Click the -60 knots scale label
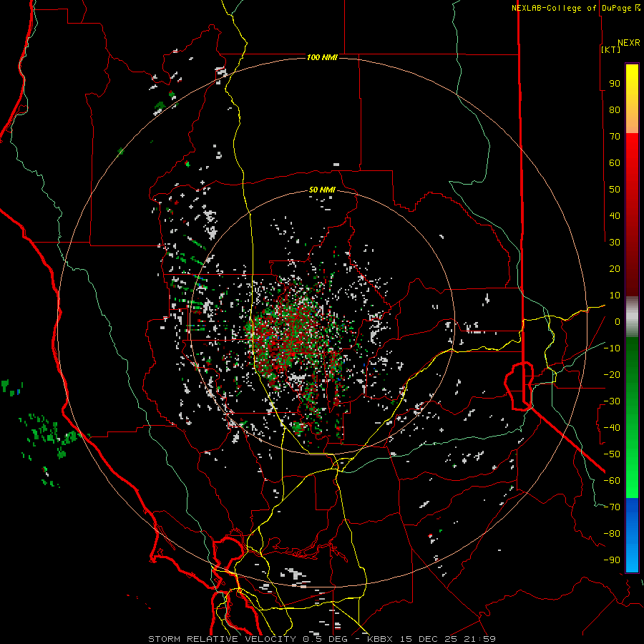This screenshot has height=644, width=644. pyautogui.click(x=612, y=481)
